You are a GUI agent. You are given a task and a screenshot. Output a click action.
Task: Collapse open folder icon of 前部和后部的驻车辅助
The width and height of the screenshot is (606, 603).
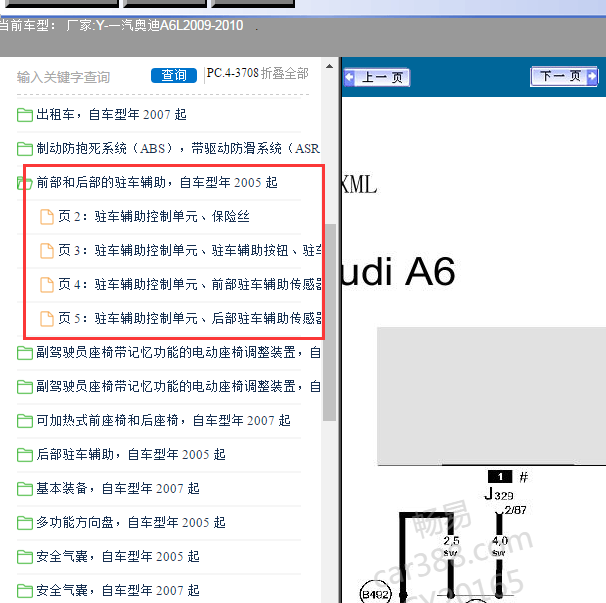click(24, 183)
